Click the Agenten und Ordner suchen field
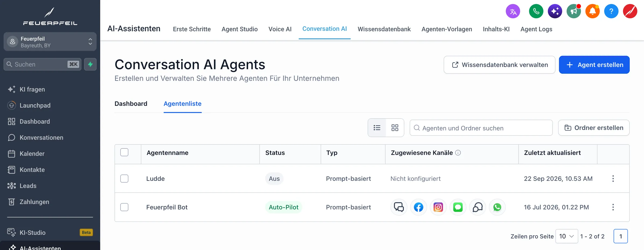 [x=481, y=128]
